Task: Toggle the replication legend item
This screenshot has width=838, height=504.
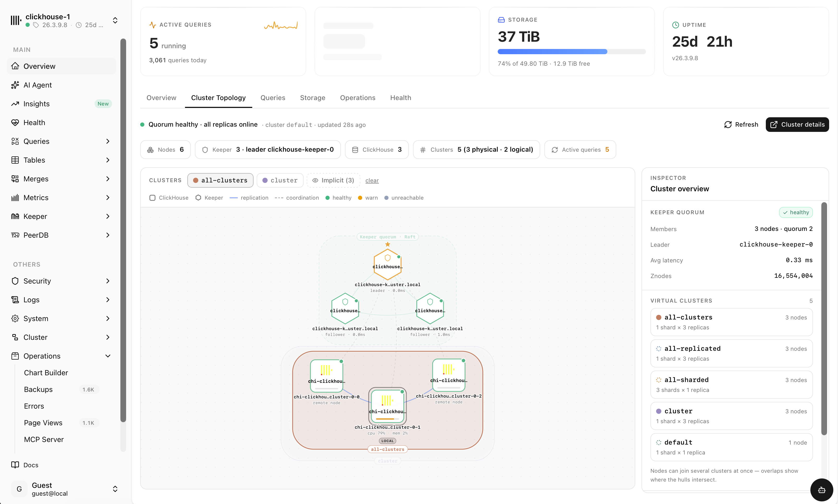Action: (x=249, y=198)
